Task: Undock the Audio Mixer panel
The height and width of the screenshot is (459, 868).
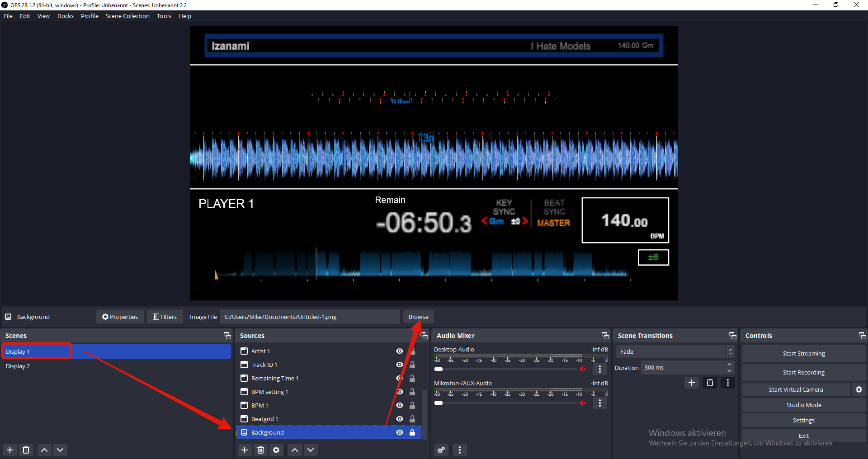Action: click(x=605, y=336)
